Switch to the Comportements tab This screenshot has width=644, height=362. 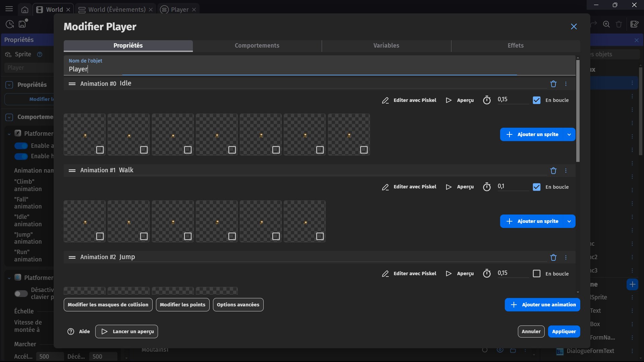coord(257,46)
